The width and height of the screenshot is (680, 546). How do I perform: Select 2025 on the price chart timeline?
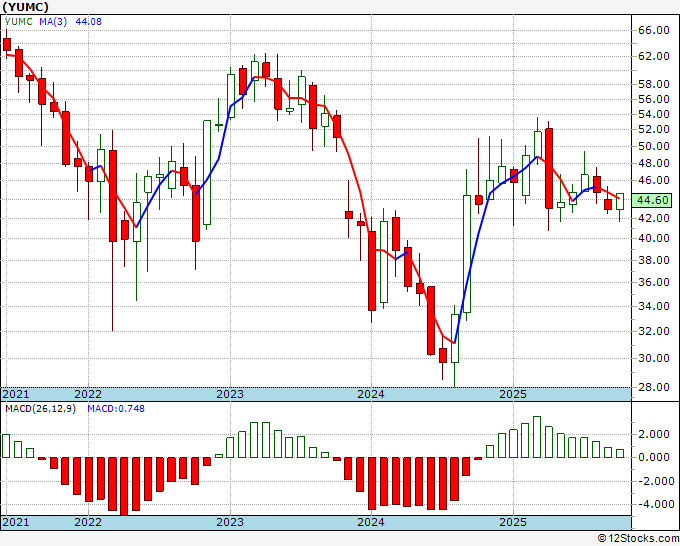pos(513,394)
